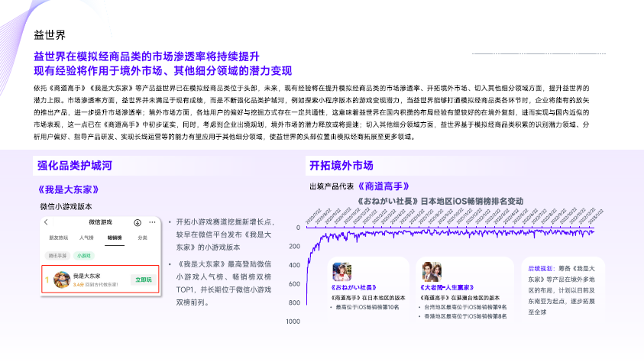Click the y-axis value 400
The width and height of the screenshot is (644, 362).
point(294,265)
